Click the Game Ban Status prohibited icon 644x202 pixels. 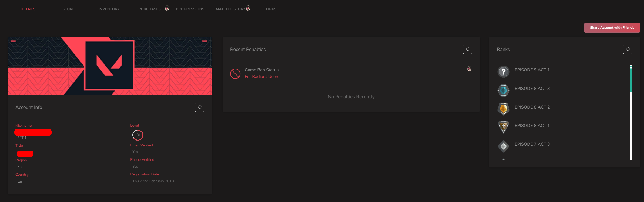(x=235, y=73)
